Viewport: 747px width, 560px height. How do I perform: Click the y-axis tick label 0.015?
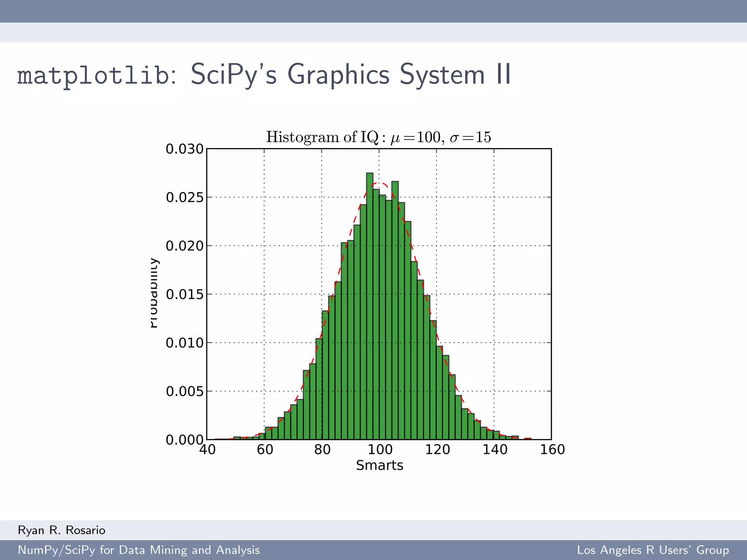click(x=185, y=294)
